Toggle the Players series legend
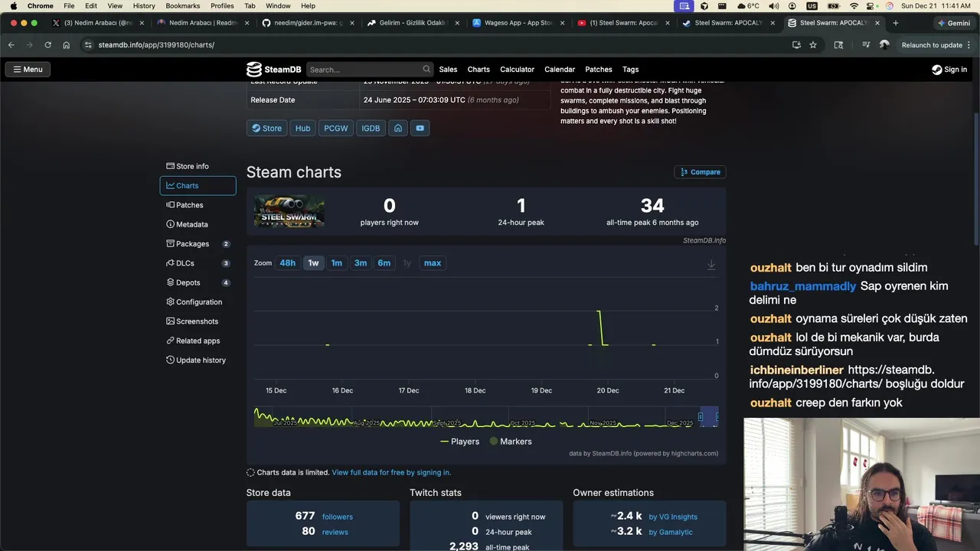 tap(460, 442)
